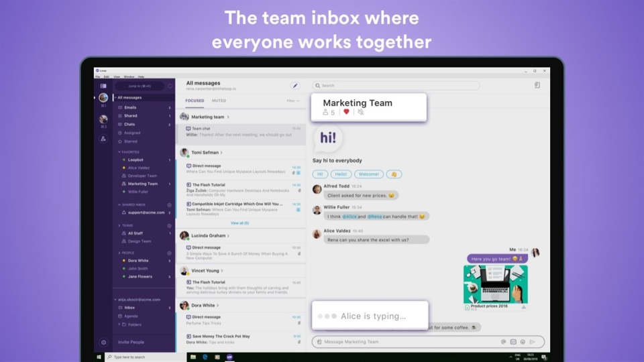Click the compose new message pencil icon
Viewport: 644px width, 362px height.
295,86
